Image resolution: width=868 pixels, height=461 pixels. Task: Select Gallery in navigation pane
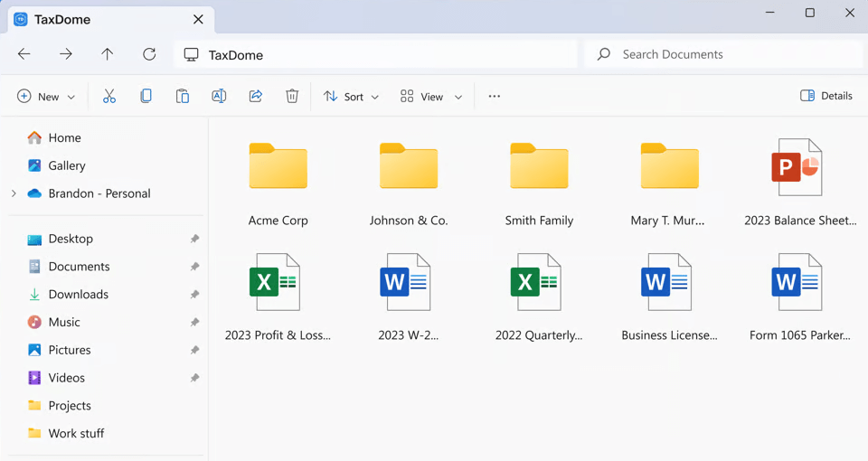click(66, 165)
